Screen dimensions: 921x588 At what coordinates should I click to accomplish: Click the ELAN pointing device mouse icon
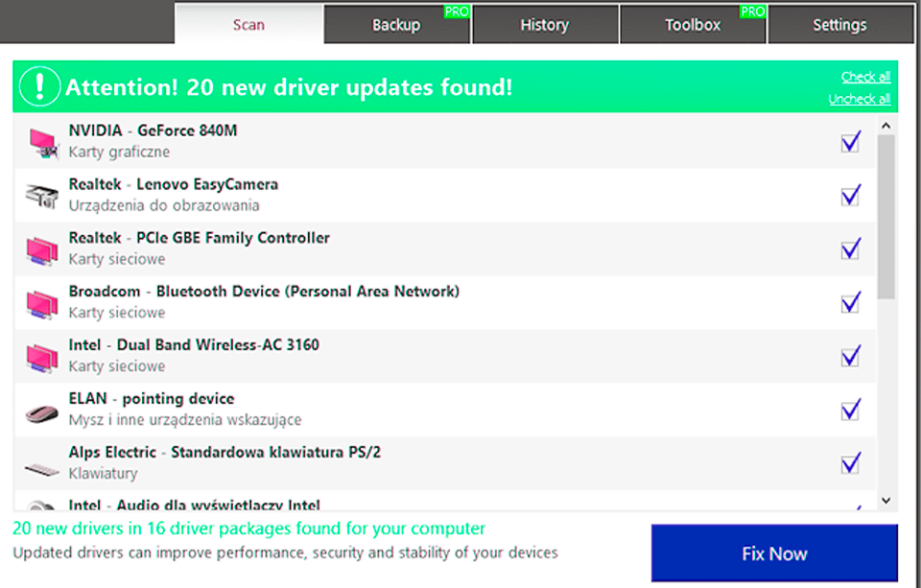coord(42,413)
